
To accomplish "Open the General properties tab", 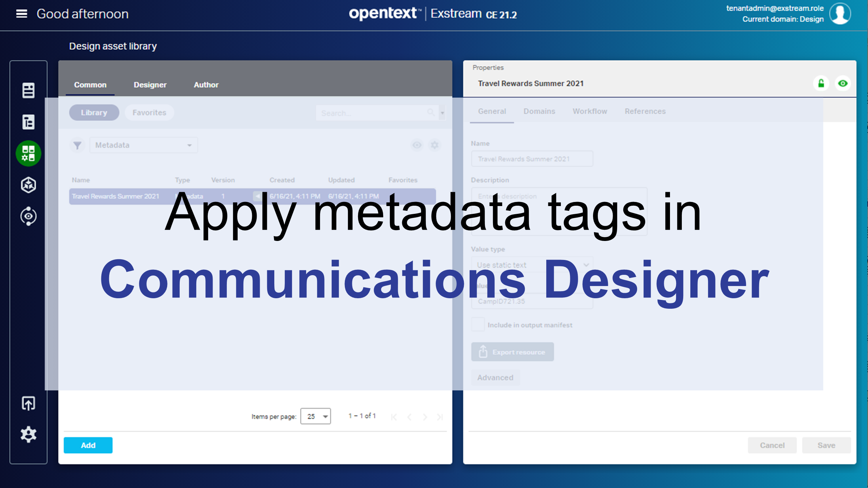I will tap(492, 111).
